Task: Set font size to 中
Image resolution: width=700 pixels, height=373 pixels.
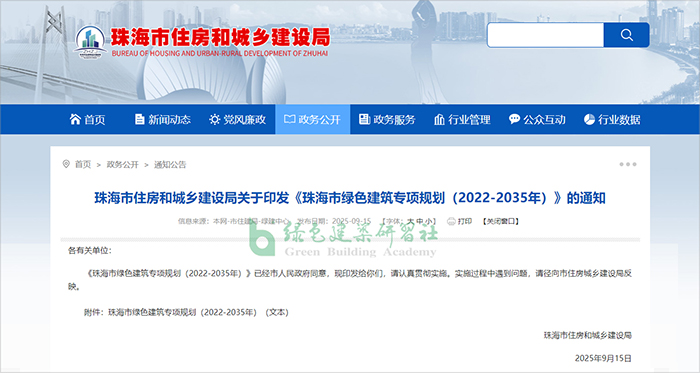Action: (420, 221)
